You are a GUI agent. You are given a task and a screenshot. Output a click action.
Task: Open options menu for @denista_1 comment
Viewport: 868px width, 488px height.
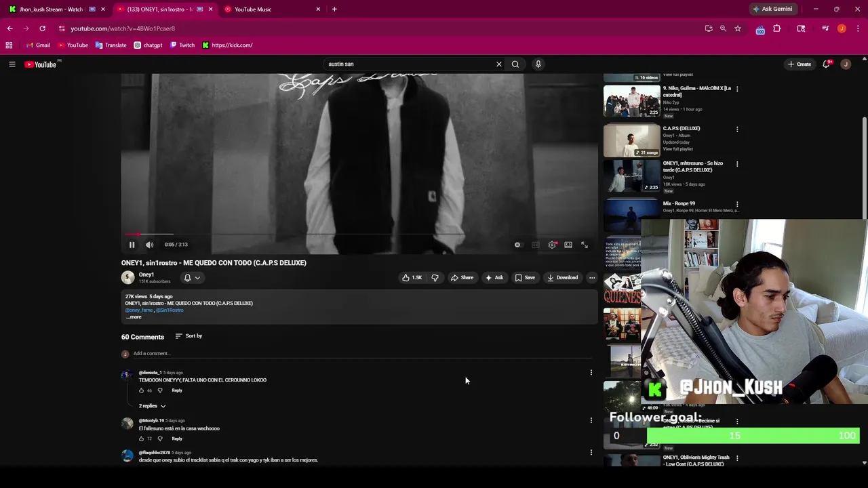coord(591,372)
